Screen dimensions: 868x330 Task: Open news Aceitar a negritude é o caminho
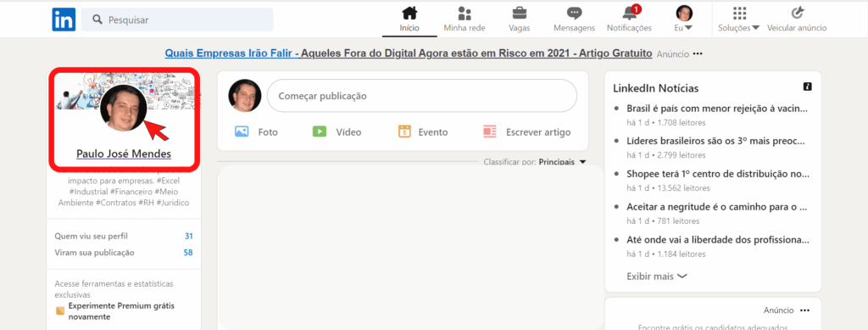(x=718, y=207)
